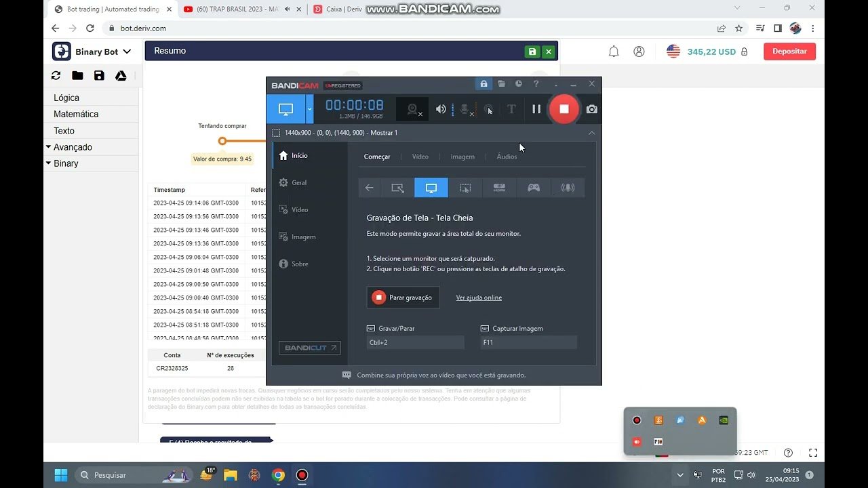The width and height of the screenshot is (868, 488).
Task: Take a screenshot with the camera icon
Action: coord(591,108)
